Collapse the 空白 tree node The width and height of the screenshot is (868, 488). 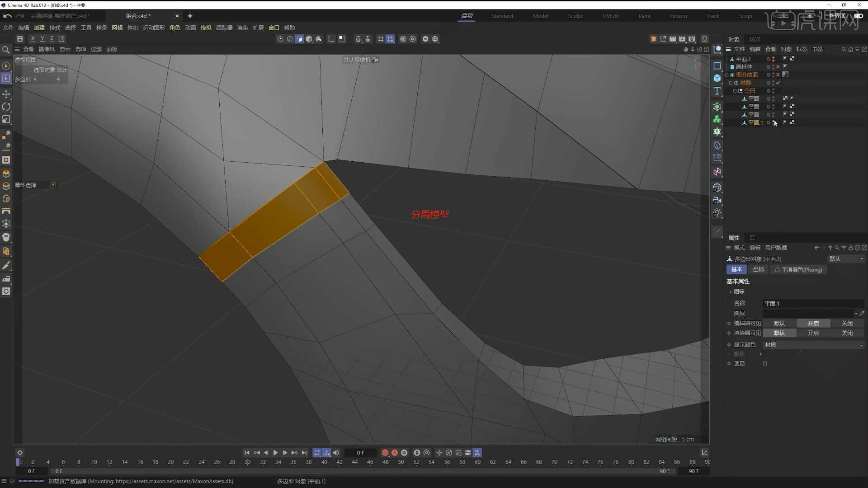(x=735, y=91)
